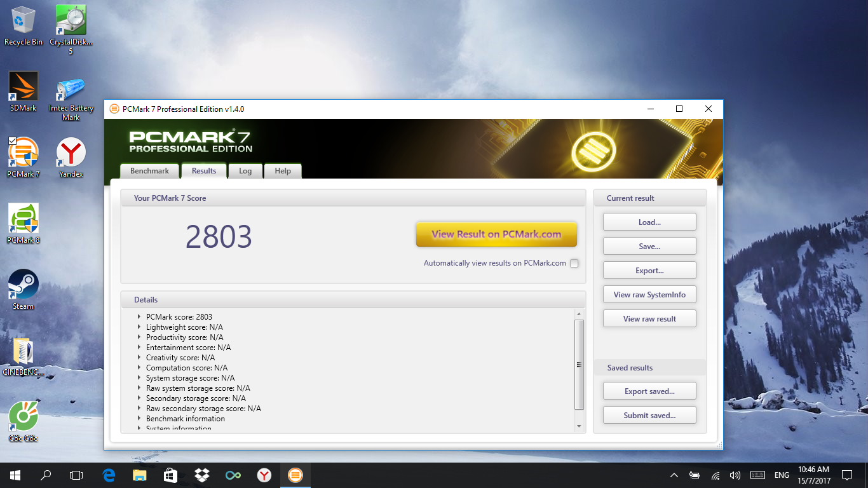Click the Details scrollbar down arrow
868x488 pixels.
(579, 426)
